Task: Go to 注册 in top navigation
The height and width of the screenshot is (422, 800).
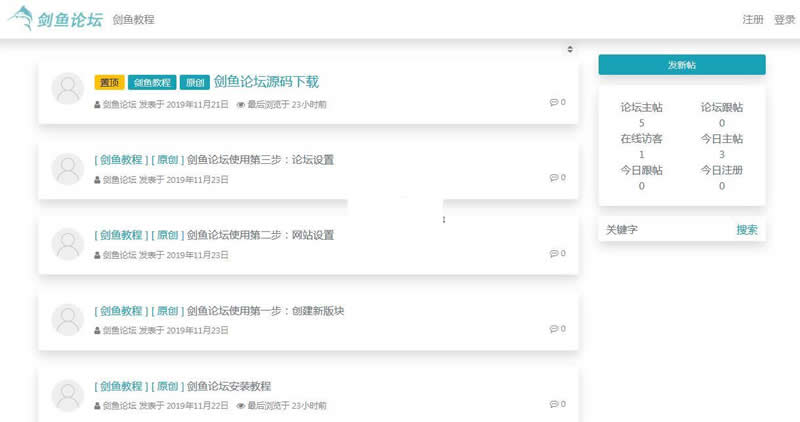Action: tap(753, 20)
